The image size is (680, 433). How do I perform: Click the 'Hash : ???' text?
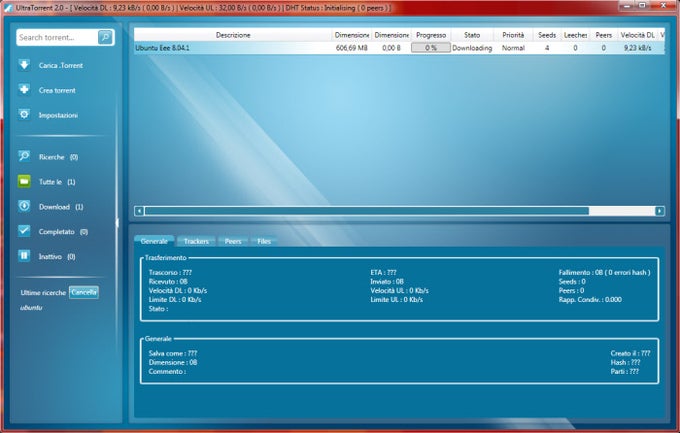click(x=625, y=362)
